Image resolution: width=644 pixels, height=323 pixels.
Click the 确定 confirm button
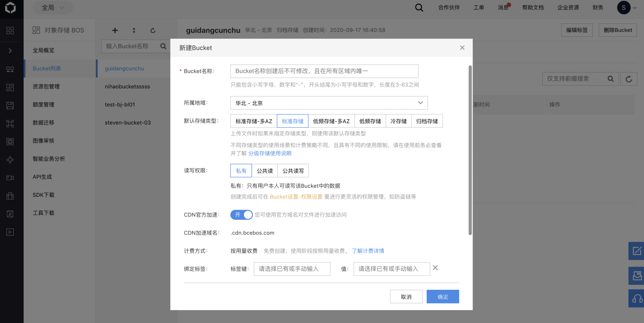(x=443, y=297)
